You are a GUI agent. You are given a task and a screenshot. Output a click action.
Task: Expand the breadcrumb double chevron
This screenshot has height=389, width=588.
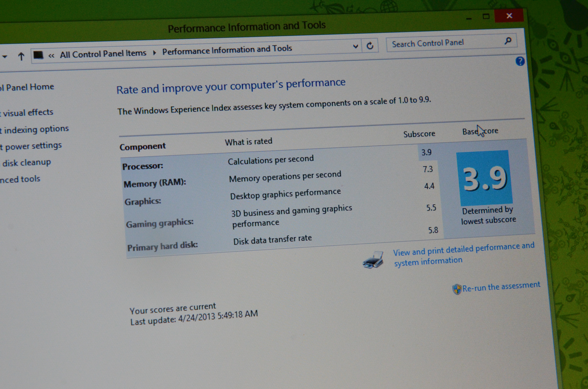click(51, 56)
